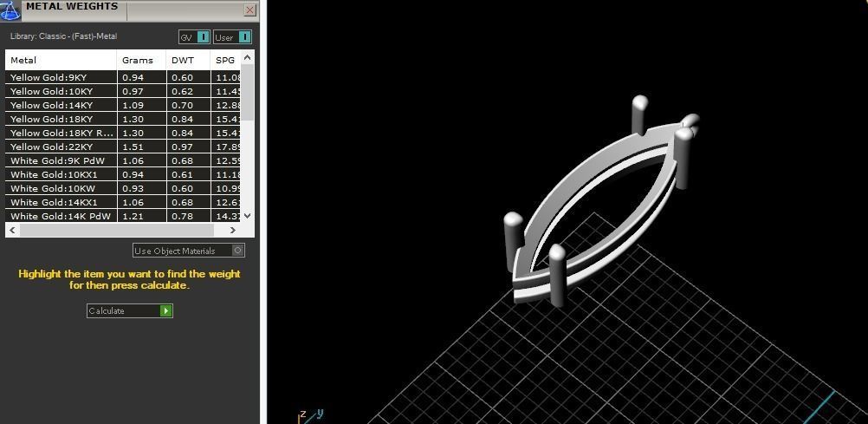Click the green arrow on Calculate
The width and height of the screenshot is (868, 424).
165,311
